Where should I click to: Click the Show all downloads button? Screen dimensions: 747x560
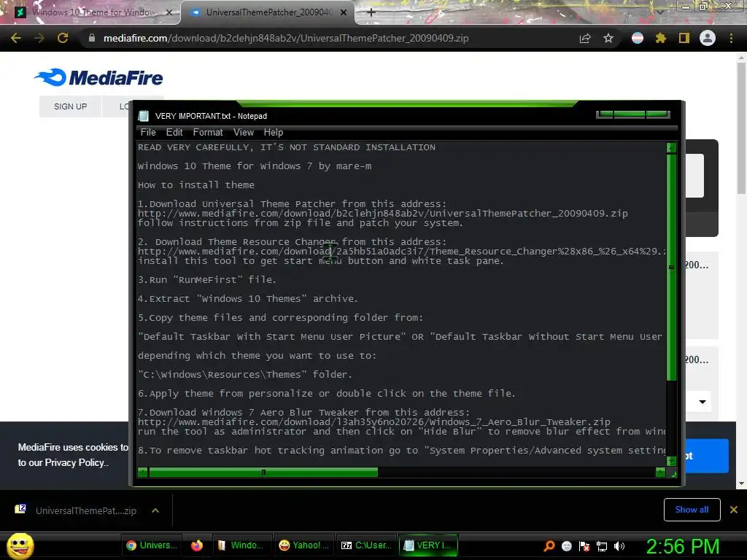click(x=692, y=510)
